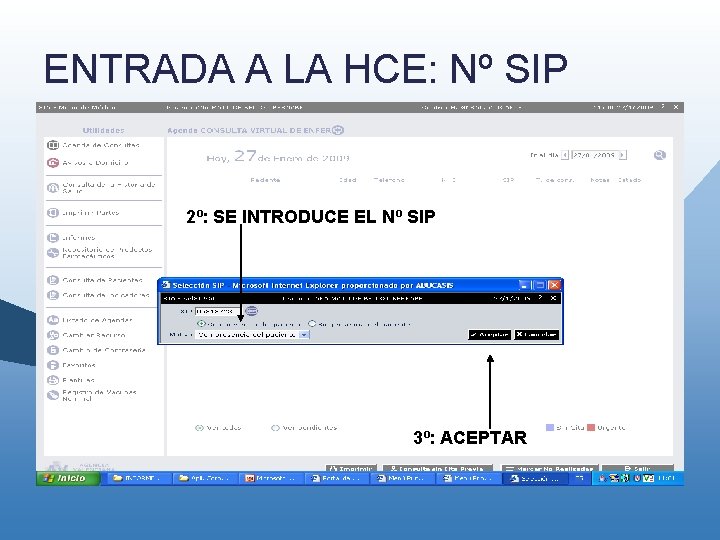Open Avisos a Domicilio sidebar entry

[x=88, y=163]
